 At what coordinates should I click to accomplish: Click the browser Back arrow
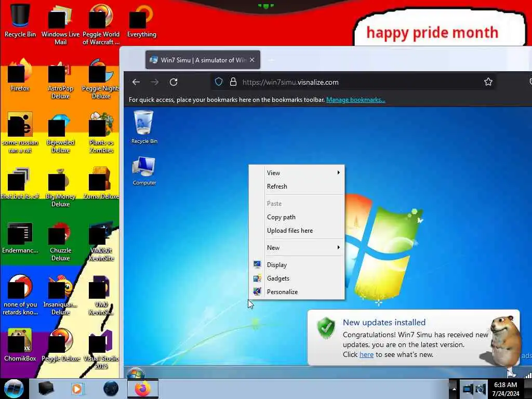pyautogui.click(x=136, y=82)
